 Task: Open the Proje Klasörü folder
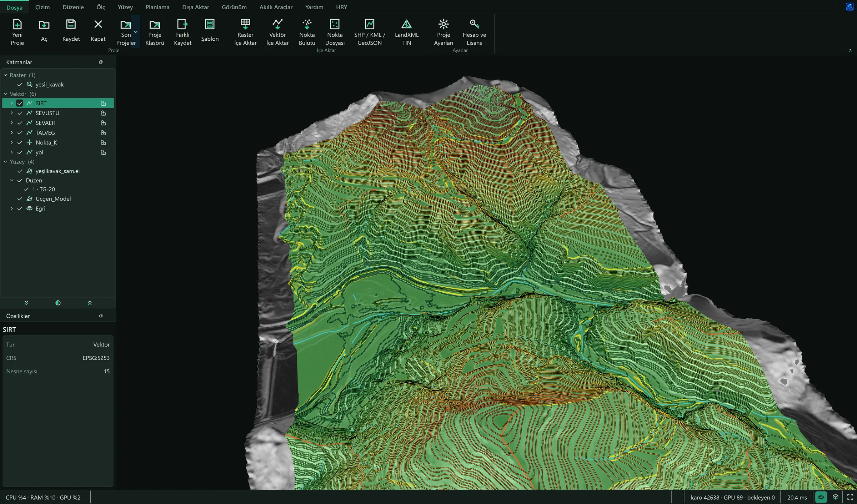coord(155,32)
